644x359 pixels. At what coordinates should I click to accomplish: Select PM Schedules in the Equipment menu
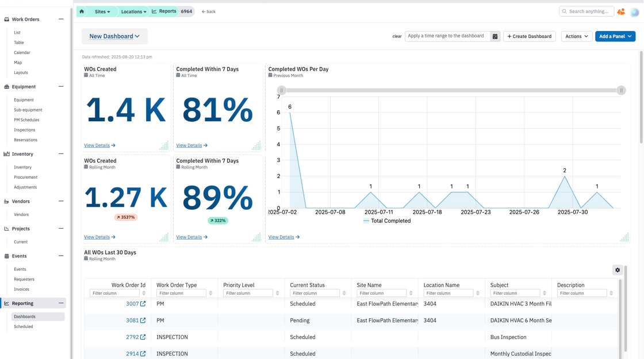point(26,120)
